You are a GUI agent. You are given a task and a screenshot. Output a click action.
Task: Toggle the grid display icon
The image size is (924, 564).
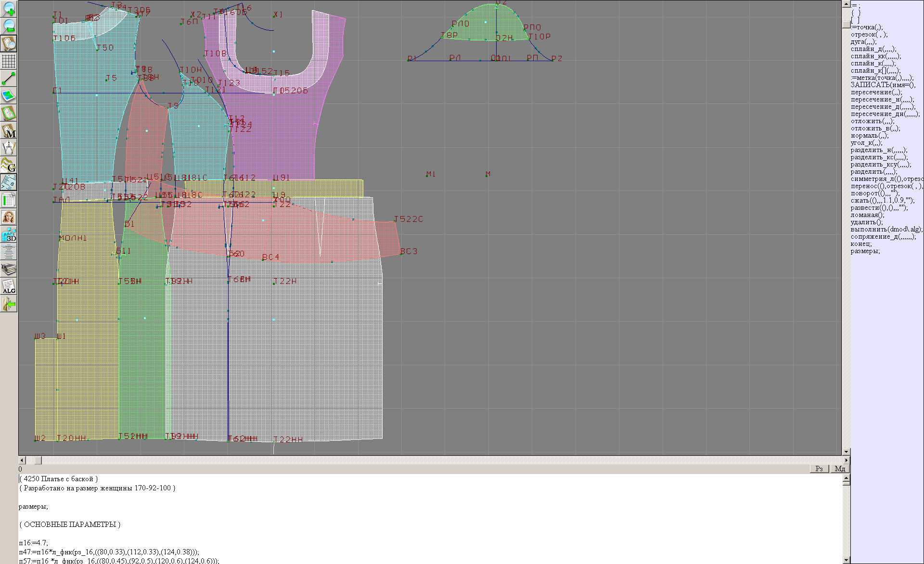[x=9, y=61]
